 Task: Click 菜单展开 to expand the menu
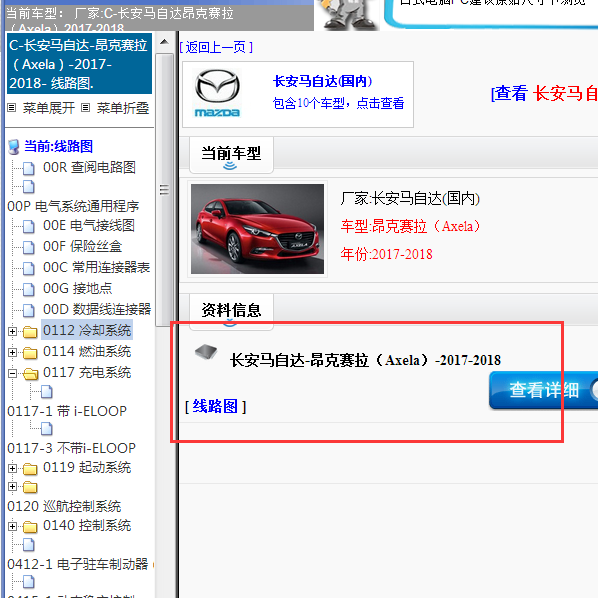pyautogui.click(x=49, y=108)
